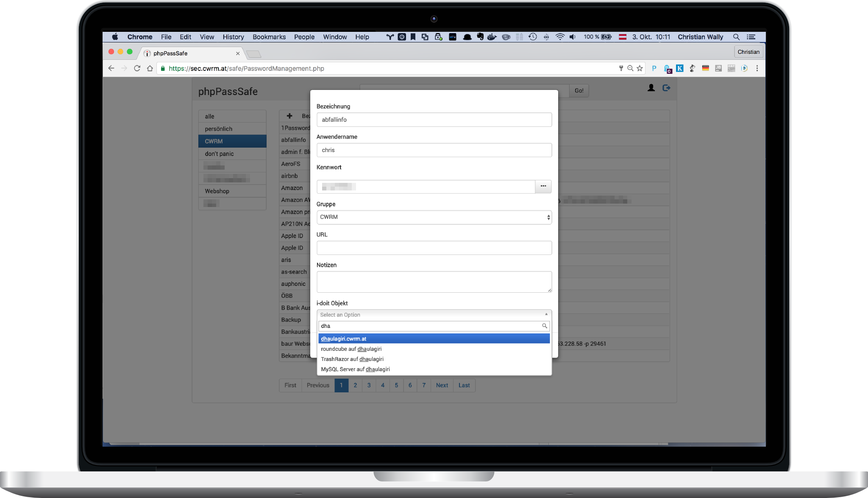Click the Go! search button
868x498 pixels.
click(x=578, y=90)
